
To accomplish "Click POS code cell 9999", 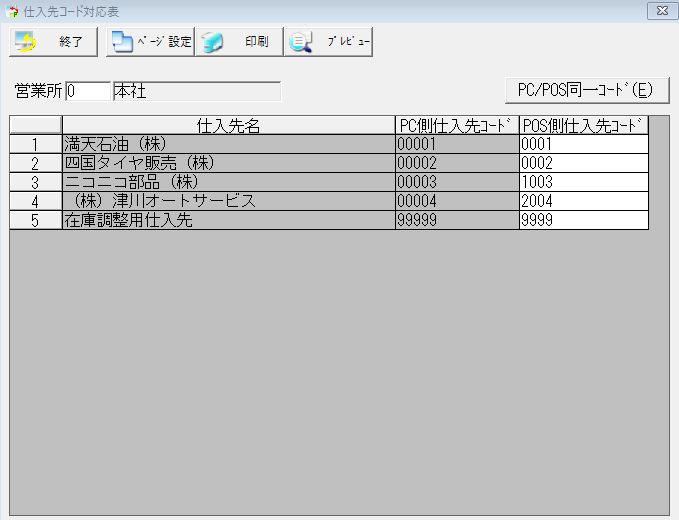I will click(584, 220).
